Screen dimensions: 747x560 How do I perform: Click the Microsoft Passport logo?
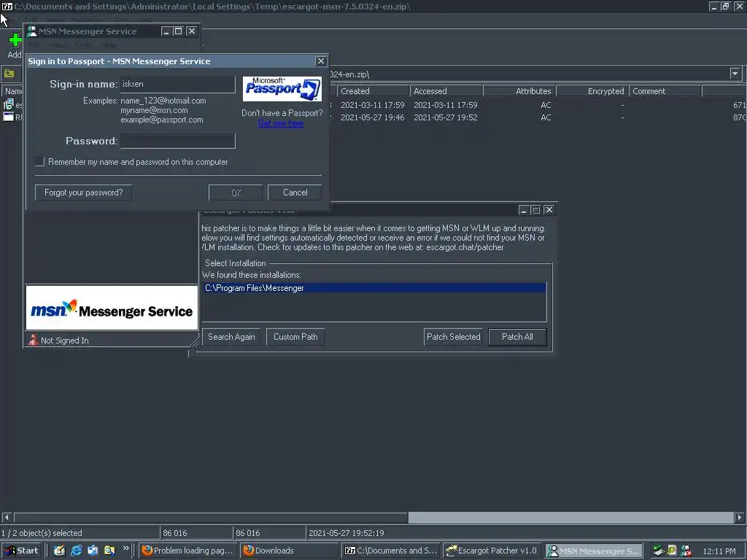point(282,88)
